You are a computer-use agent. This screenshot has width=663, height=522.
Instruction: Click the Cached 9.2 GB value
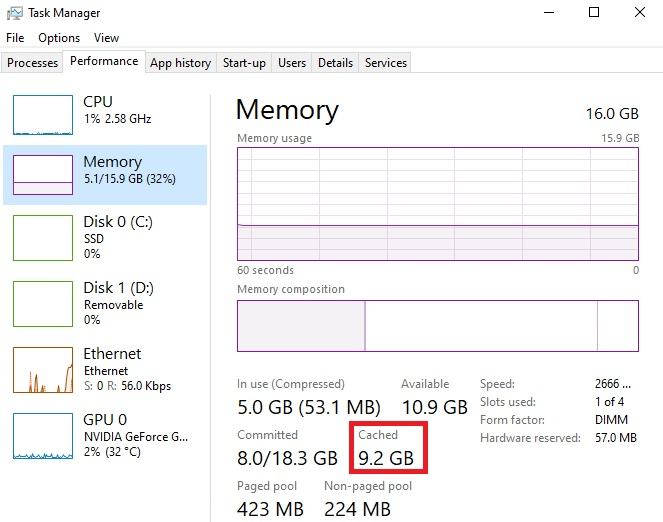pyautogui.click(x=386, y=458)
